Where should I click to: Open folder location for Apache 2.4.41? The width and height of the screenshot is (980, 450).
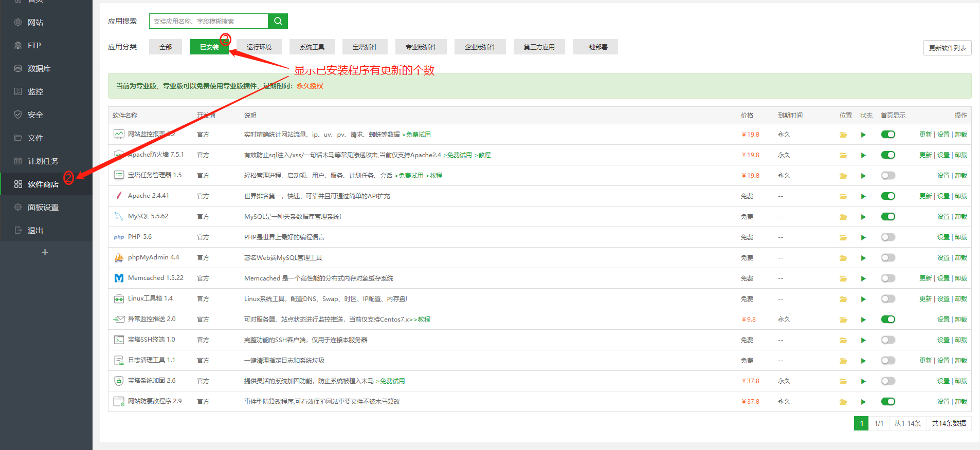coord(843,196)
